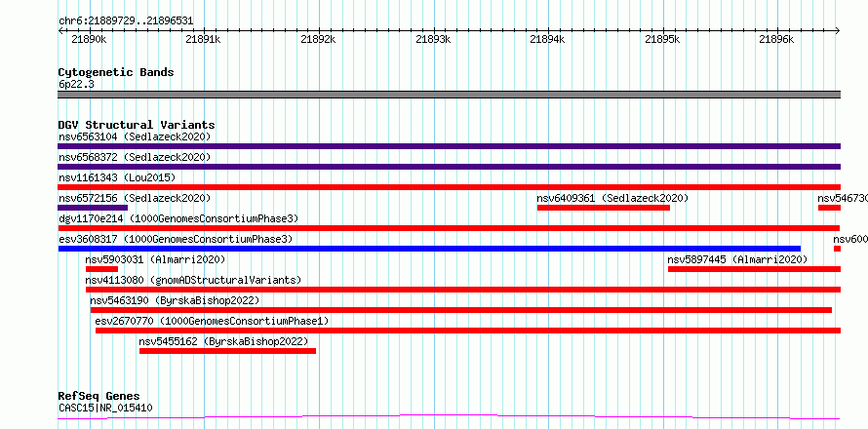Image resolution: width=868 pixels, height=429 pixels.
Task: Open the nsv1161343 (Lou2015) label
Action: (117, 177)
